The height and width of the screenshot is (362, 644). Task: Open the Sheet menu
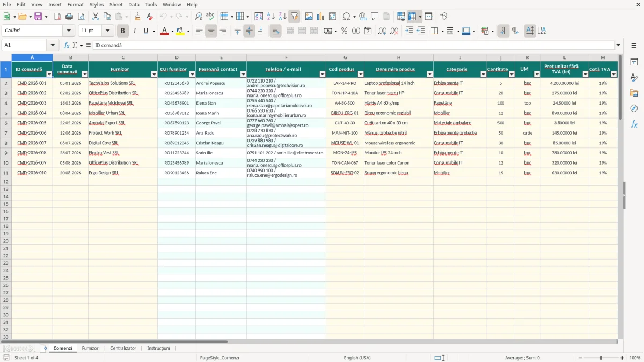tap(116, 4)
